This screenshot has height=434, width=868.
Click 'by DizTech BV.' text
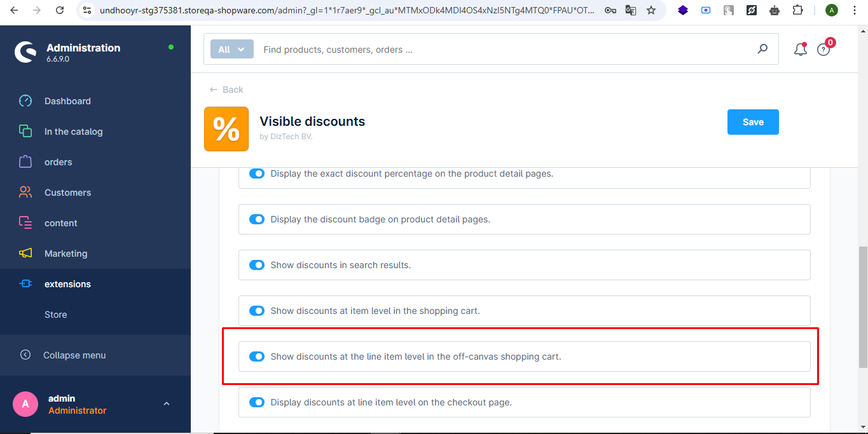tap(286, 137)
